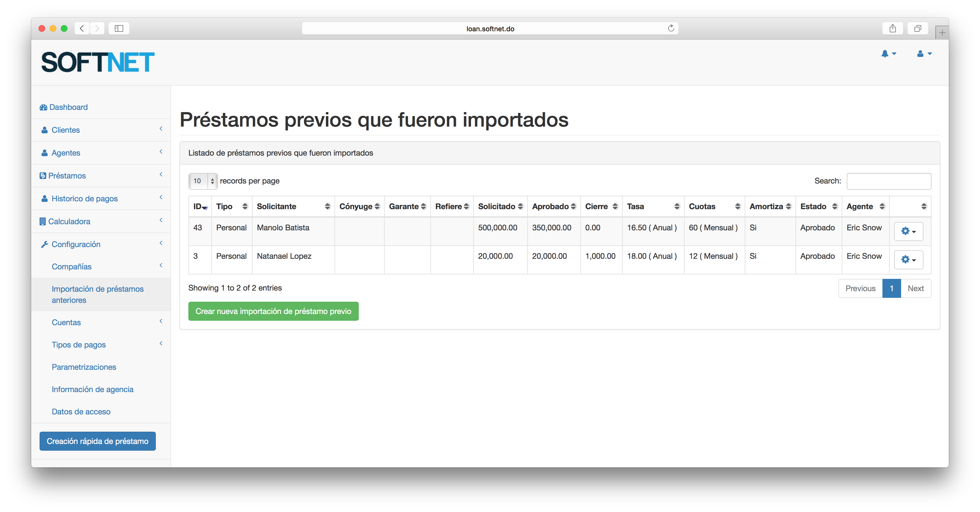Screen dimensions: 980x512
Task: Click the SOFTNET logo
Action: point(98,62)
